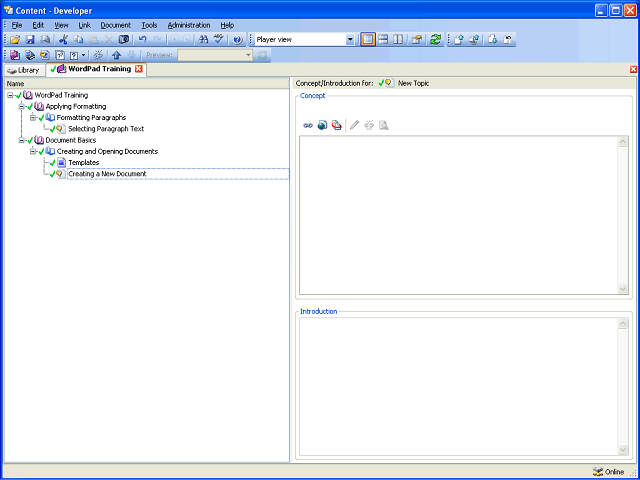
Task: Click the binoculars Find icon
Action: pyautogui.click(x=203, y=40)
